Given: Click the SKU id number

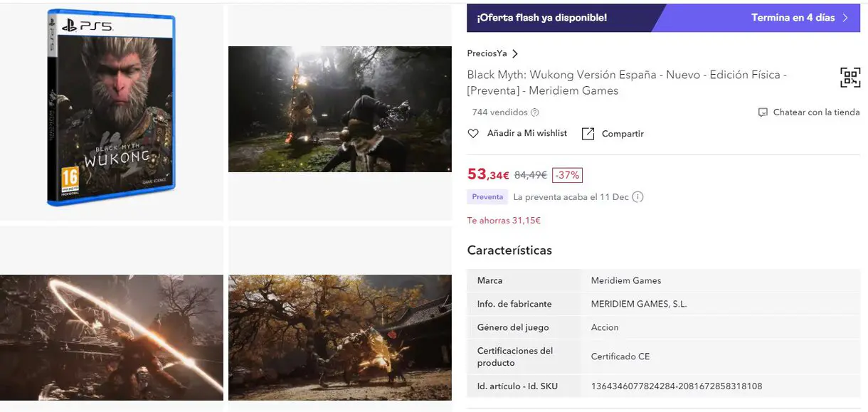Looking at the screenshot, I should coord(677,386).
